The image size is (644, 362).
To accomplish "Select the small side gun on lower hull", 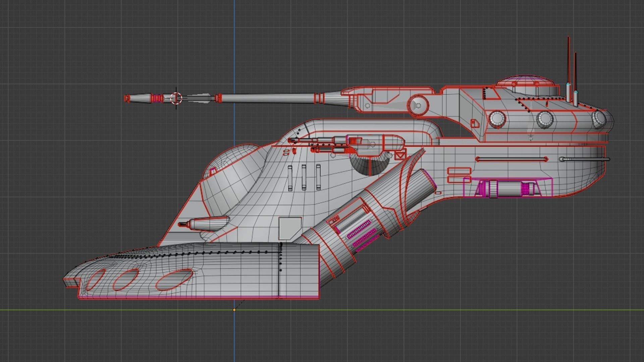I will tap(204, 224).
